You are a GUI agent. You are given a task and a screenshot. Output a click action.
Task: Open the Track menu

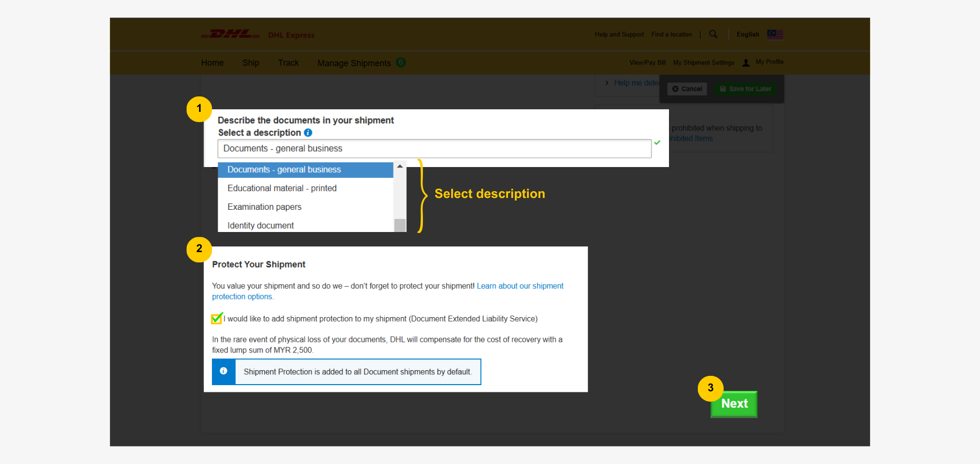288,62
